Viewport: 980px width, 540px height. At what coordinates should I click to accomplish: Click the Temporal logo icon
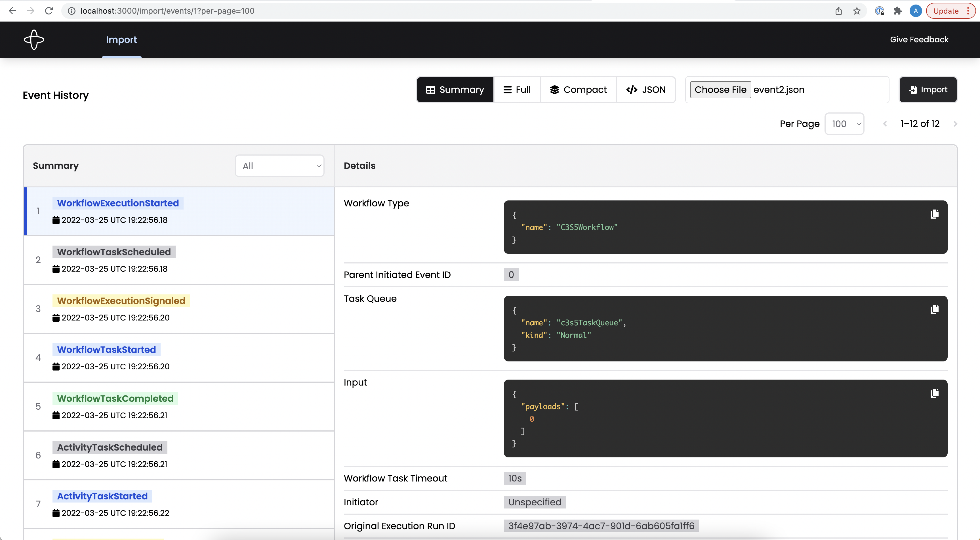click(x=34, y=39)
